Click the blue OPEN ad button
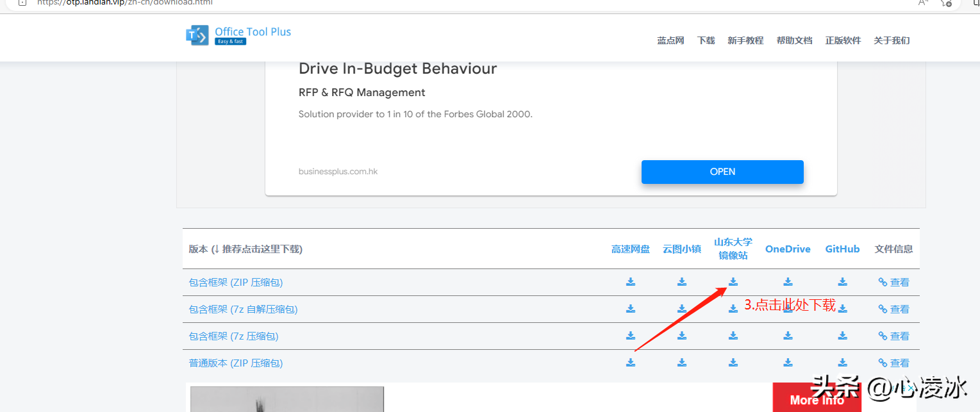This screenshot has width=980, height=412. click(x=722, y=172)
